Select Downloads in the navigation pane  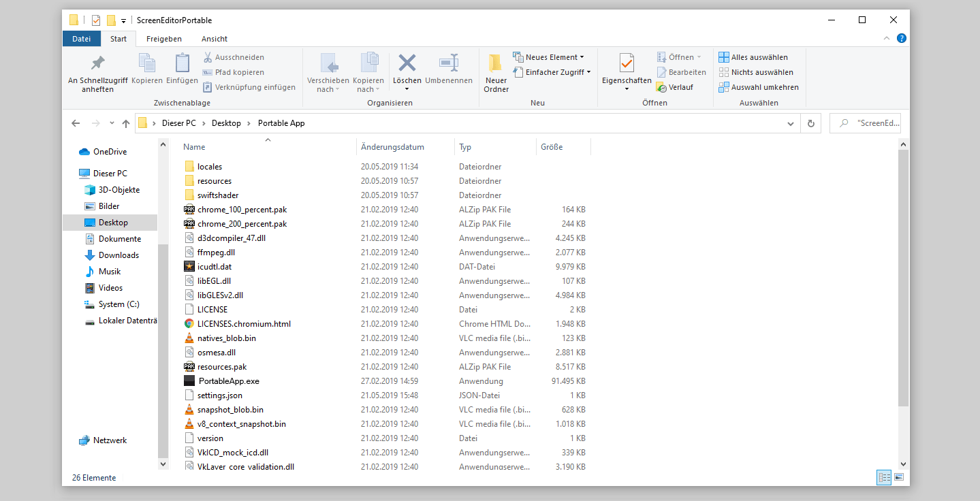tap(118, 255)
